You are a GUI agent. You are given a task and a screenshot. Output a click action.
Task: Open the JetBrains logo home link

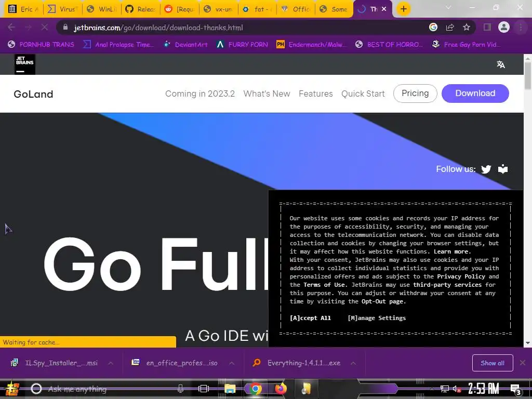click(25, 64)
